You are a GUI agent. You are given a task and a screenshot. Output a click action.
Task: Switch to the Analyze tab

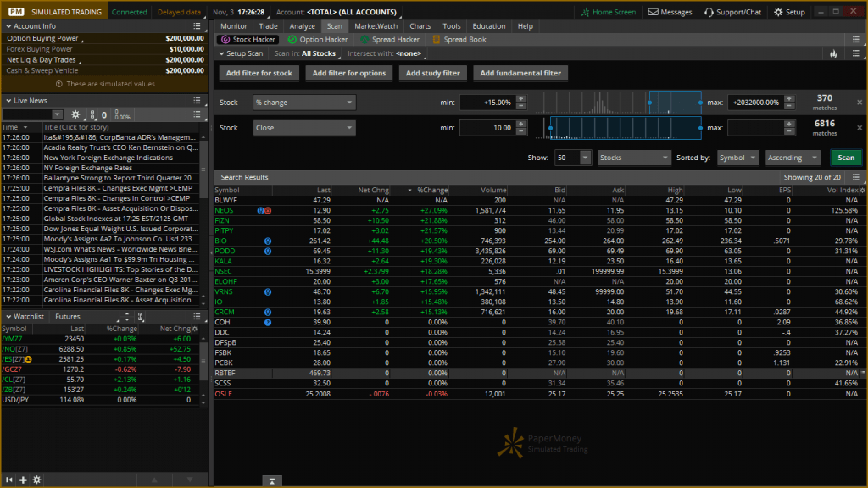[303, 26]
